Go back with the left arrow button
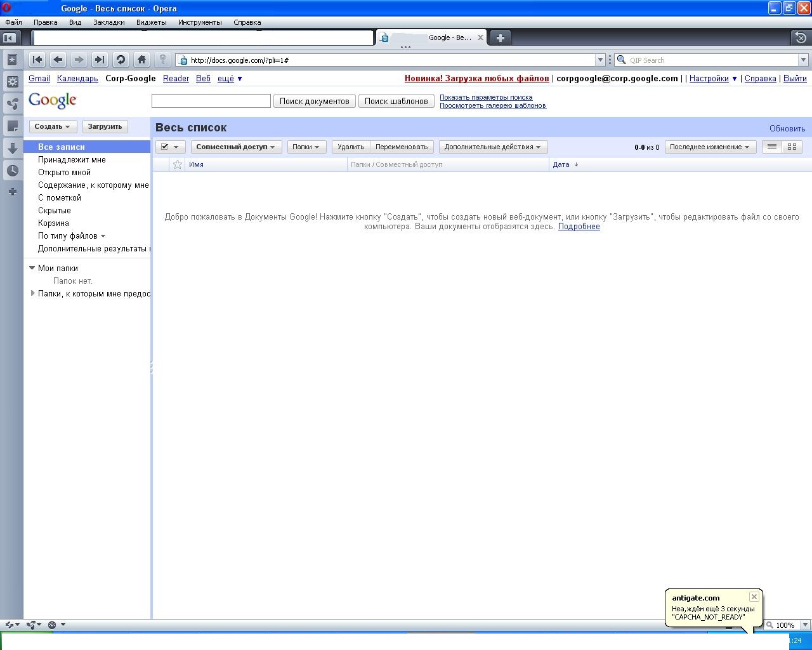812x650 pixels. [58, 60]
